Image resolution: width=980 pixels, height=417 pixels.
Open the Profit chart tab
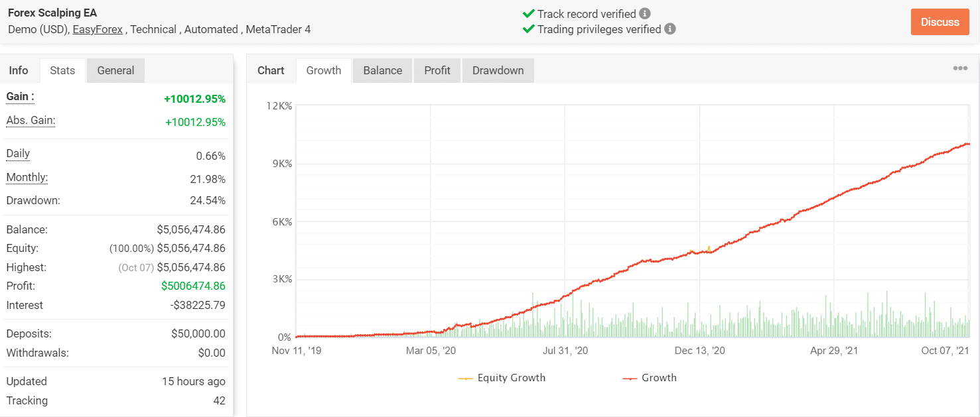[437, 70]
